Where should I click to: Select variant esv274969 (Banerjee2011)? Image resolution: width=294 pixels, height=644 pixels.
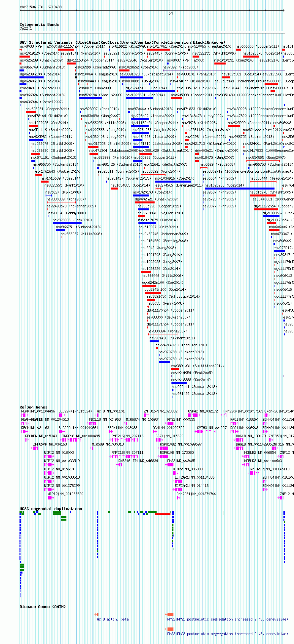179,185
